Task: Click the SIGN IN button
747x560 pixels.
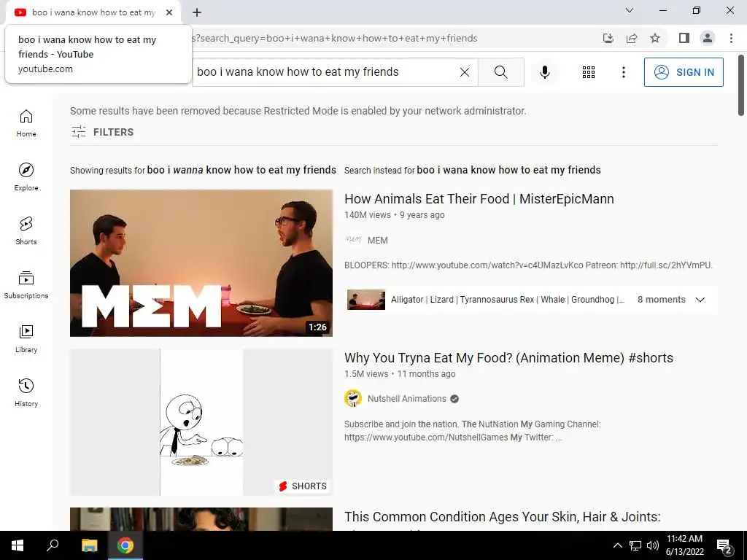Action: click(x=684, y=72)
